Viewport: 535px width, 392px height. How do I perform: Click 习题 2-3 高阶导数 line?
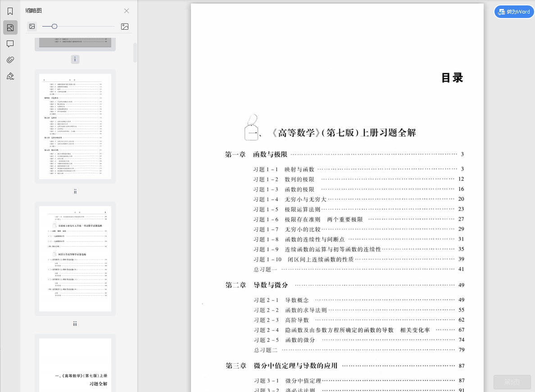(x=359, y=320)
